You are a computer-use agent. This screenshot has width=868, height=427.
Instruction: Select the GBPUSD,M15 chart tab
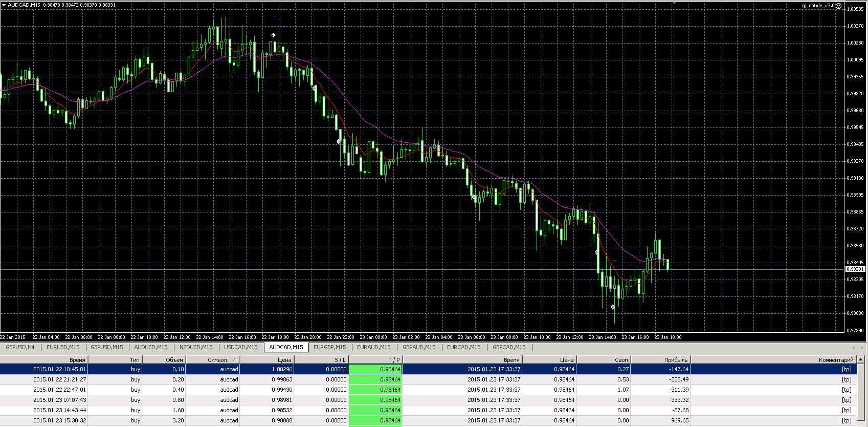click(x=106, y=347)
